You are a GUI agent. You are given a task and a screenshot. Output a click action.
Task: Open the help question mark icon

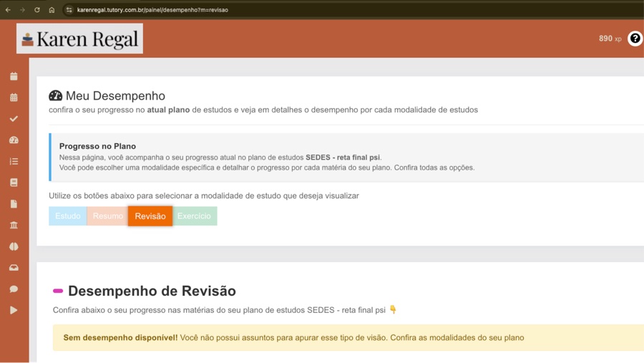tap(635, 38)
